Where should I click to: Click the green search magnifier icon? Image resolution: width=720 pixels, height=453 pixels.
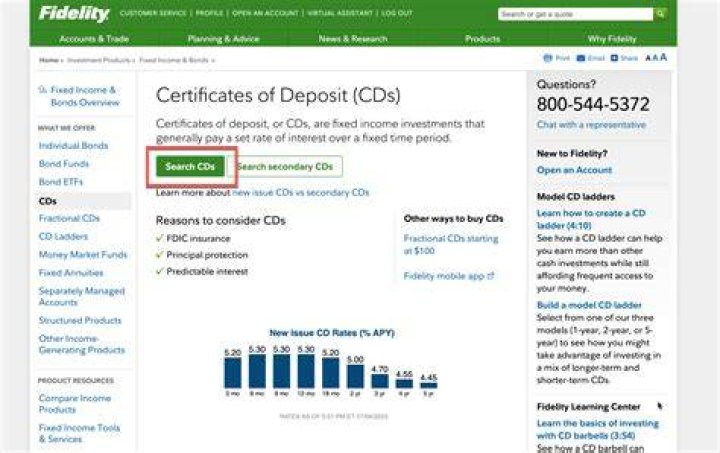point(660,14)
